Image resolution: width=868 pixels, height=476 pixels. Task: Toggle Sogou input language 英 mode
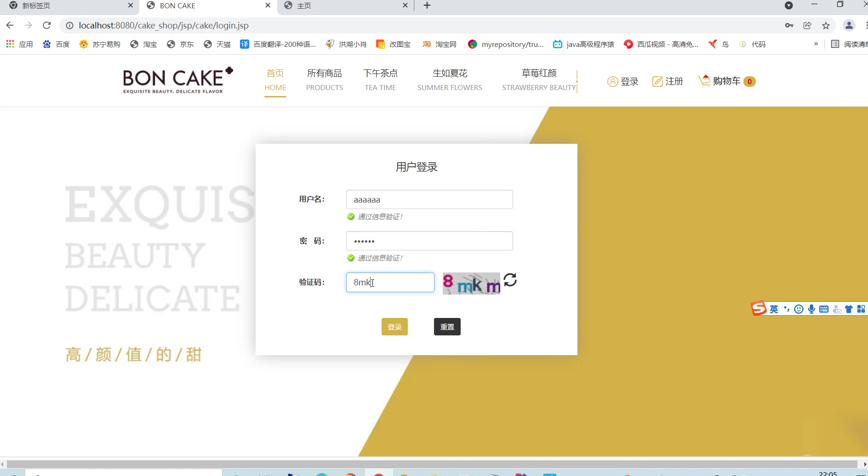(x=774, y=309)
